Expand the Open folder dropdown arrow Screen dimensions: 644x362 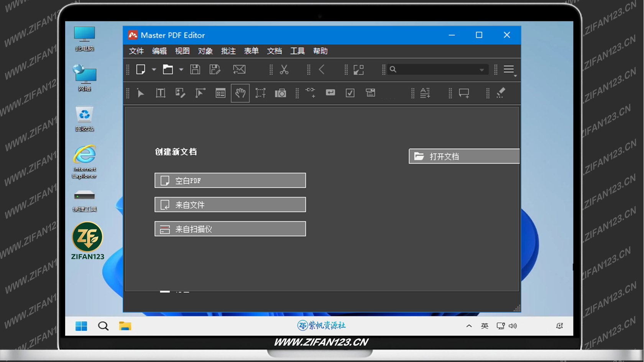pyautogui.click(x=181, y=70)
